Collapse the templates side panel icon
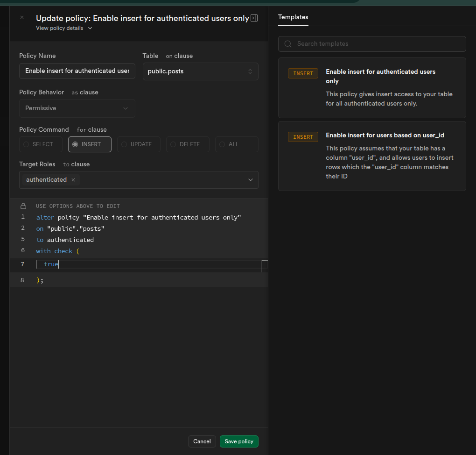 click(254, 18)
